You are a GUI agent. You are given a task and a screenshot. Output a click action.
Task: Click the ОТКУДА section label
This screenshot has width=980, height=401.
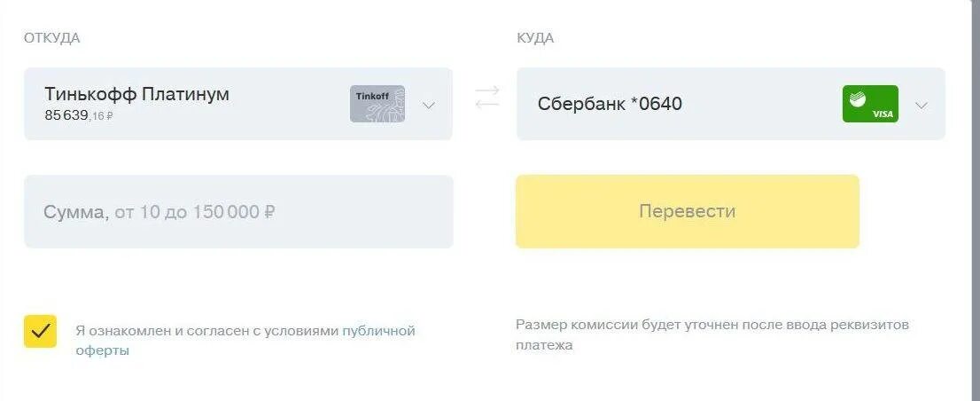tap(52, 37)
